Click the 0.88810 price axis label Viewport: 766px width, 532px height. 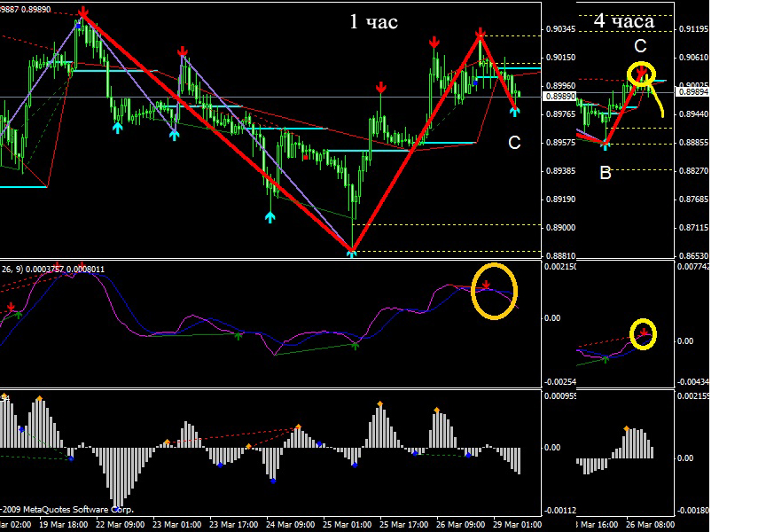pyautogui.click(x=560, y=256)
